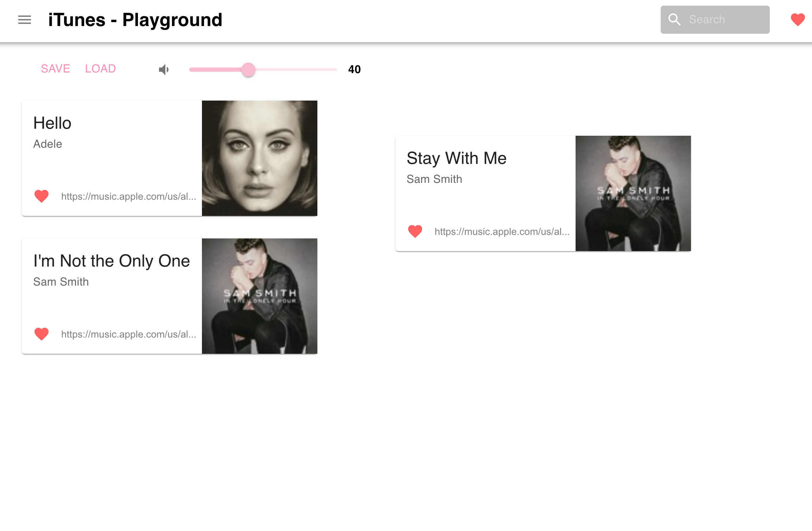
Task: Click LOAD to restore saved songs
Action: click(x=100, y=69)
